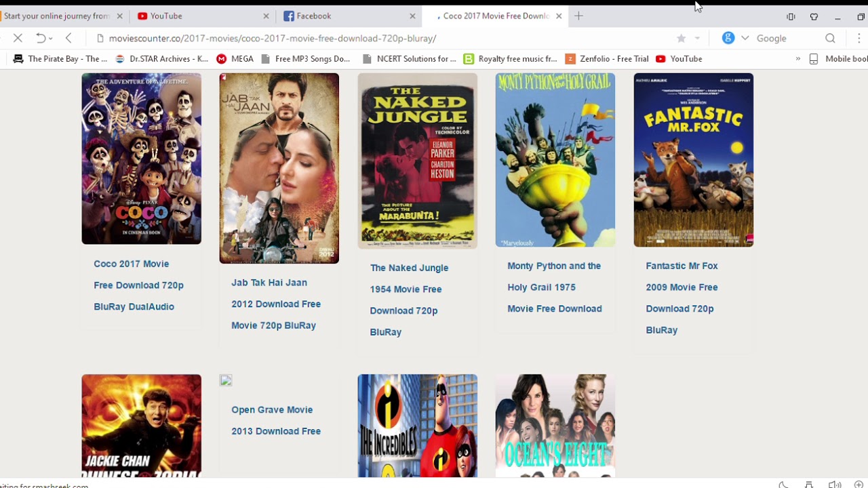Click the Jackie Chan Chinese Zodiac poster

coord(141,426)
